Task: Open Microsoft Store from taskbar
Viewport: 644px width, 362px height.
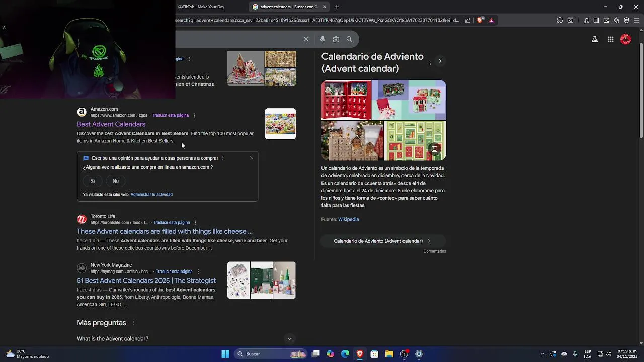Action: (x=374, y=354)
